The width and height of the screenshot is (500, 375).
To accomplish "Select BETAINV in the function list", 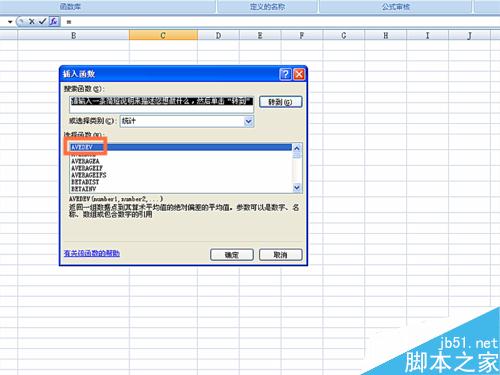I will pos(181,189).
